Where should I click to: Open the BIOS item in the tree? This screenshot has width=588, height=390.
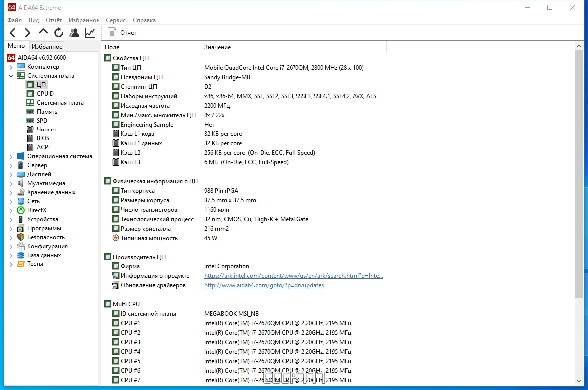coord(43,138)
